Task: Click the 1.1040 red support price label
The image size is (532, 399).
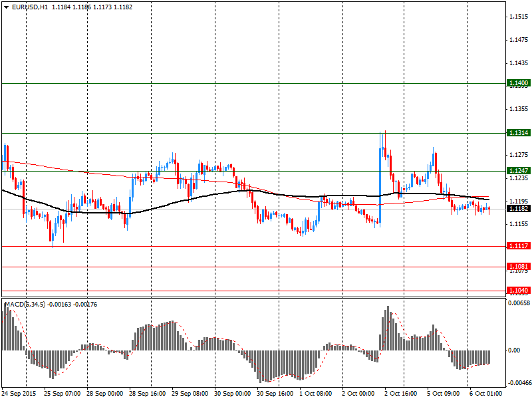Action: tap(519, 291)
